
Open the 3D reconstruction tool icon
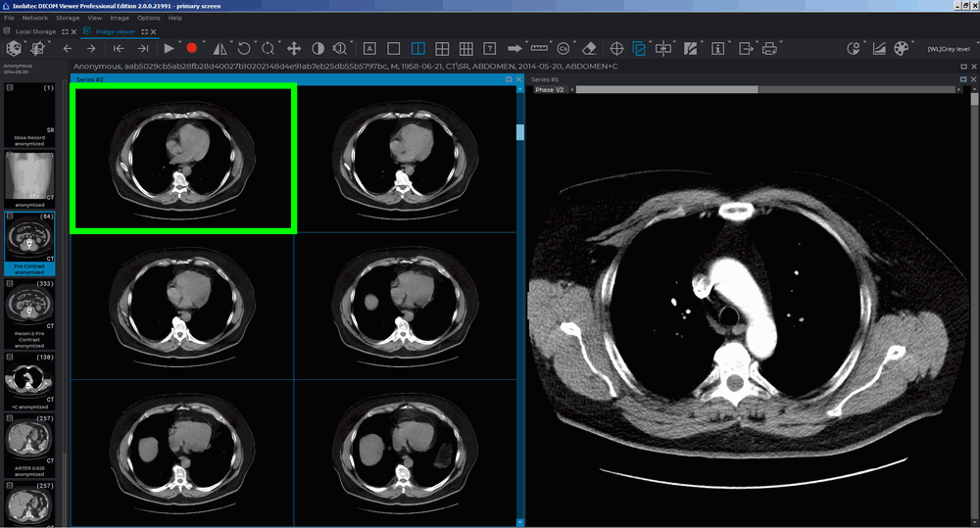[13, 48]
